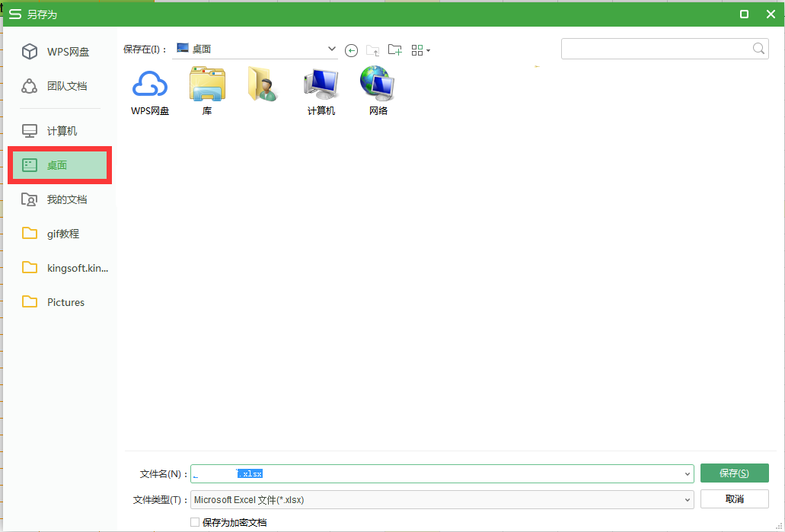Click the search magnifier icon

pyautogui.click(x=758, y=49)
